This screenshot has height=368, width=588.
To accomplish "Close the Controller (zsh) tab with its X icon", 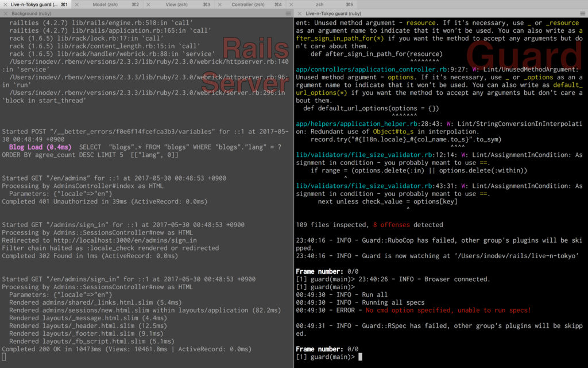I will pyautogui.click(x=220, y=5).
